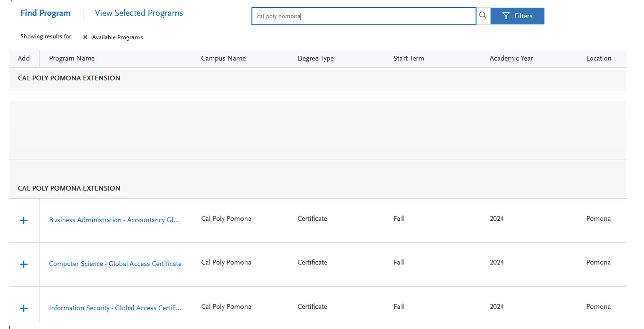Click the Campus Name column header
644x329 pixels.
click(x=223, y=58)
